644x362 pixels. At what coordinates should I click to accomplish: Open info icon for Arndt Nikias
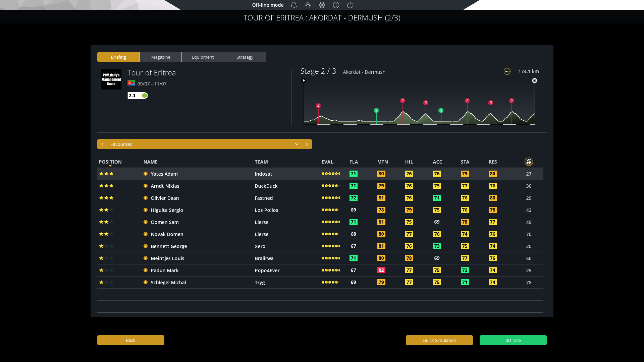coord(146,186)
